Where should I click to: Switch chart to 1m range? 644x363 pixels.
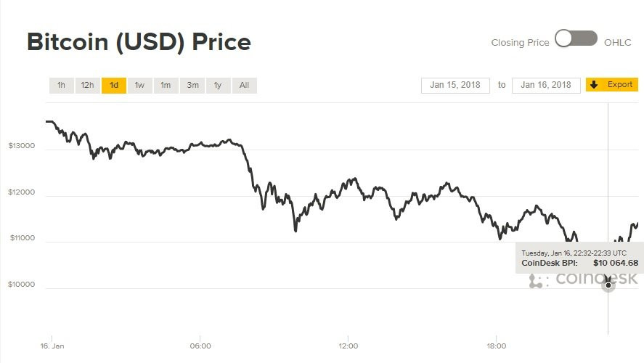[166, 86]
